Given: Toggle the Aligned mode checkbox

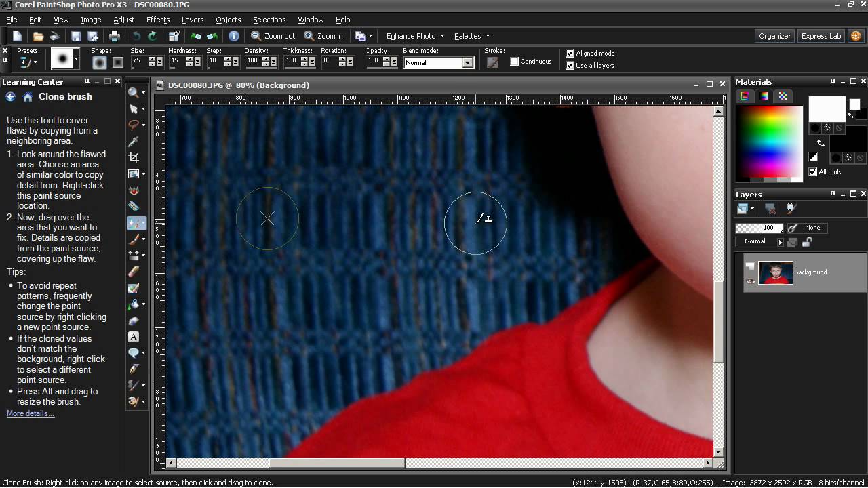Looking at the screenshot, I should pyautogui.click(x=570, y=54).
